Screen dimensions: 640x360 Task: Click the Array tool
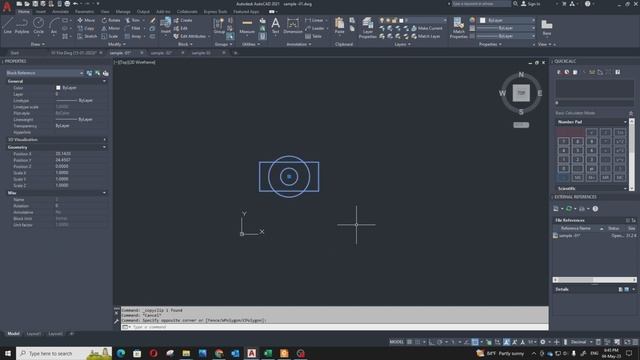133,36
